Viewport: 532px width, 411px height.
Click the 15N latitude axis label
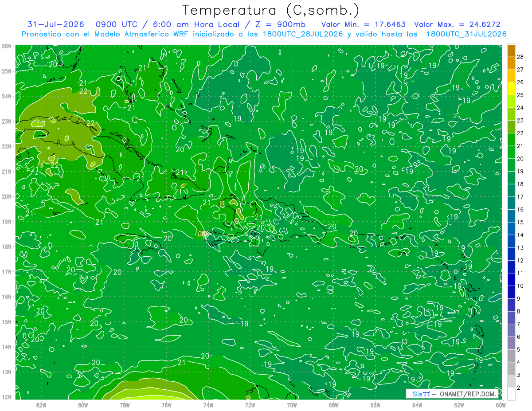pyautogui.click(x=6, y=322)
